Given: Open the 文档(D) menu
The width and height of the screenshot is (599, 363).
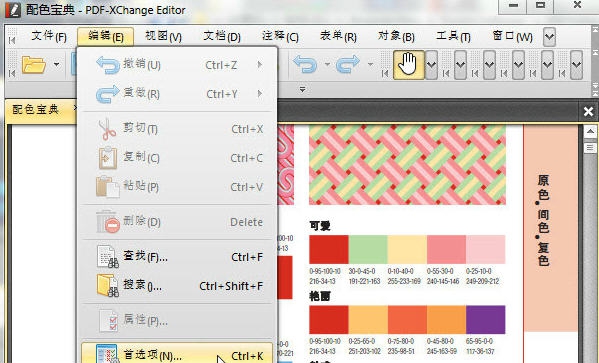Looking at the screenshot, I should pos(222,37).
